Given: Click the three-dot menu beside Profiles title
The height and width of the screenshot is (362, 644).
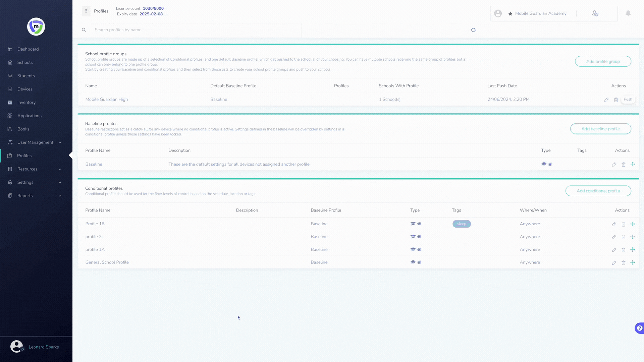Looking at the screenshot, I should coord(86,11).
